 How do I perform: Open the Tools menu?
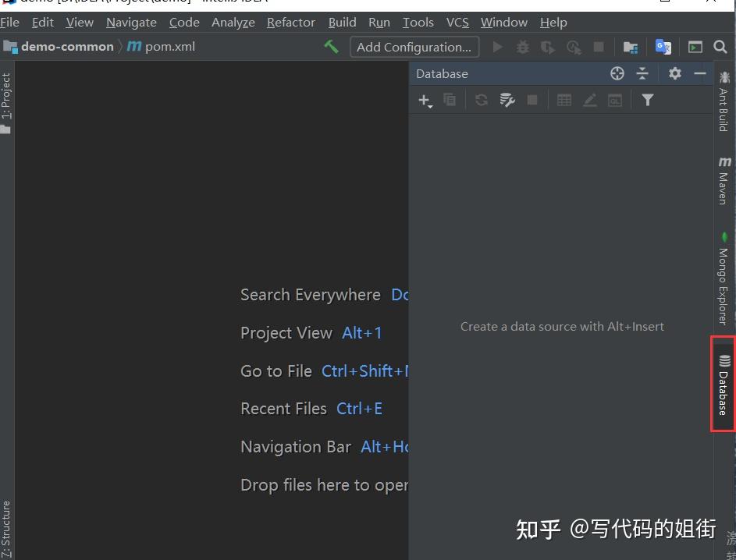tap(418, 22)
